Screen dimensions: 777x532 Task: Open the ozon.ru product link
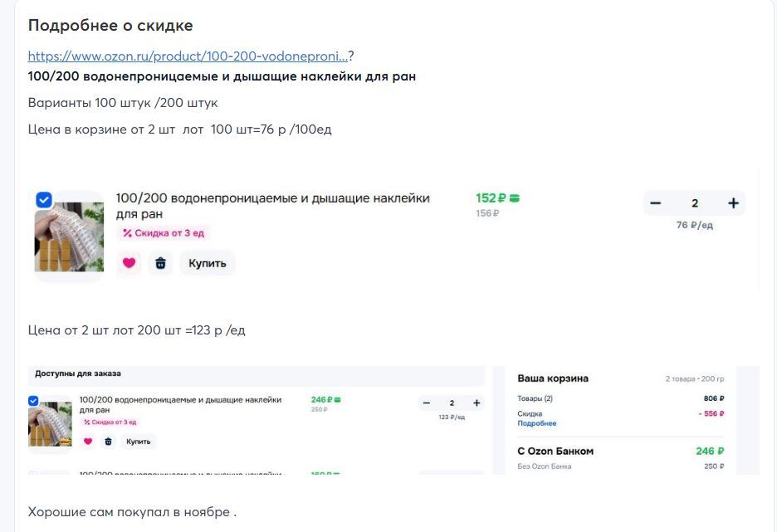[x=188, y=56]
